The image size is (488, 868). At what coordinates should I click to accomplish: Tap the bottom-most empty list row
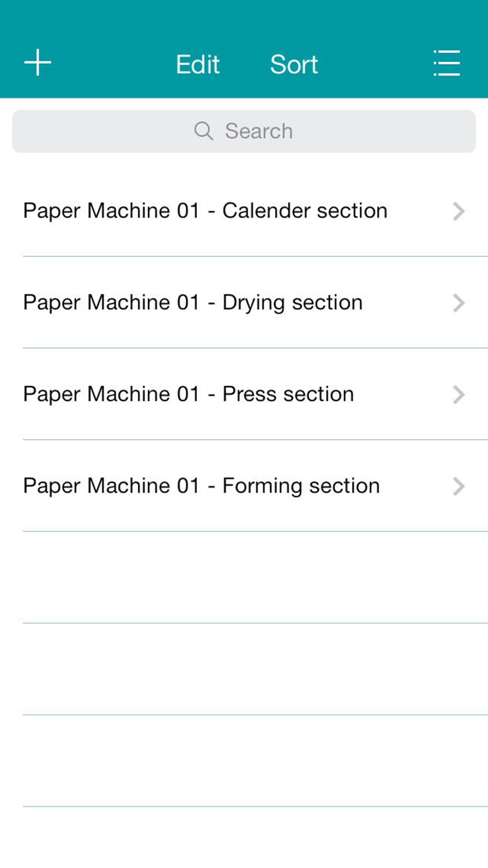(x=244, y=837)
